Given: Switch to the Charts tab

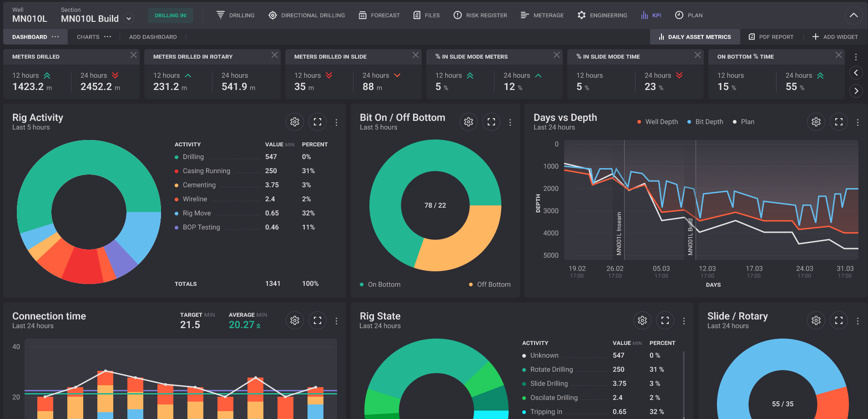Looking at the screenshot, I should click(88, 37).
